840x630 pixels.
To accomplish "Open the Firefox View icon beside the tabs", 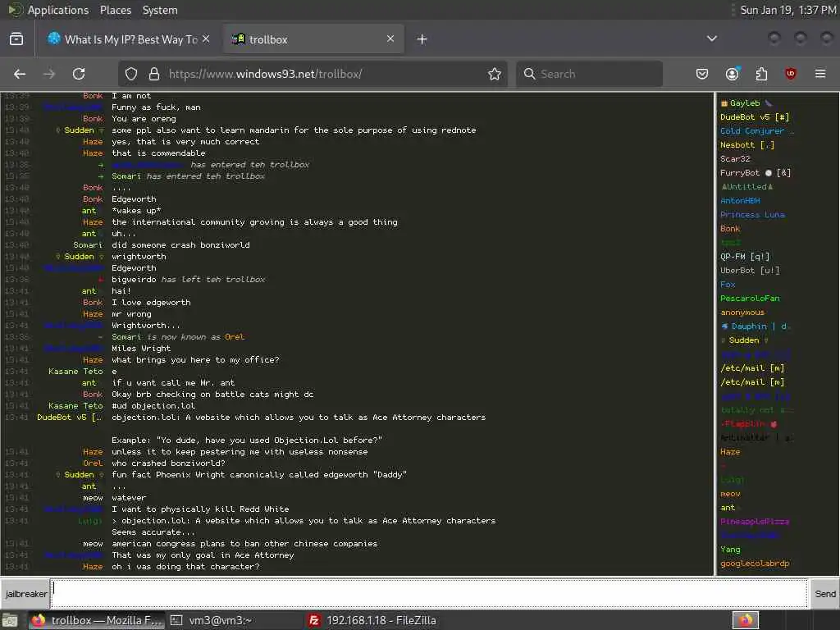I will (x=16, y=39).
